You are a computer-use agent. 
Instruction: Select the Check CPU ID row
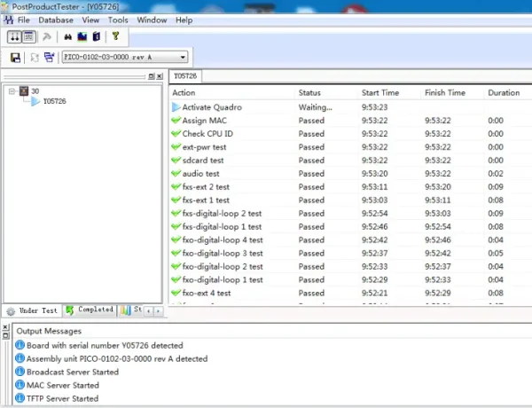pos(350,134)
